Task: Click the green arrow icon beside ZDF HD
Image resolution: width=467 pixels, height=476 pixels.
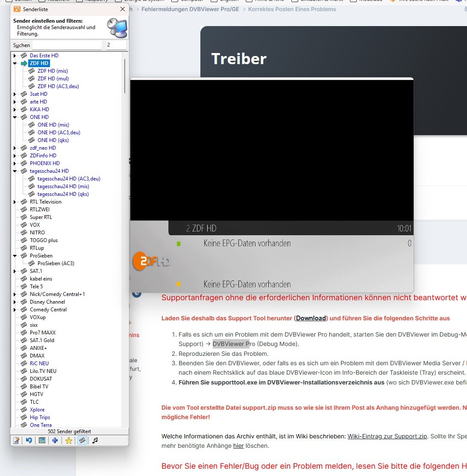Action: point(24,63)
